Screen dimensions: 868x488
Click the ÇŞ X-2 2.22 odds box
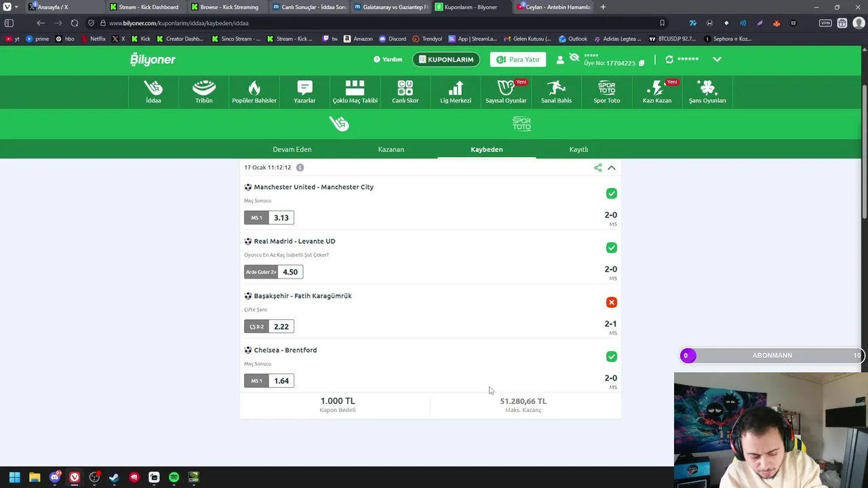pyautogui.click(x=269, y=326)
